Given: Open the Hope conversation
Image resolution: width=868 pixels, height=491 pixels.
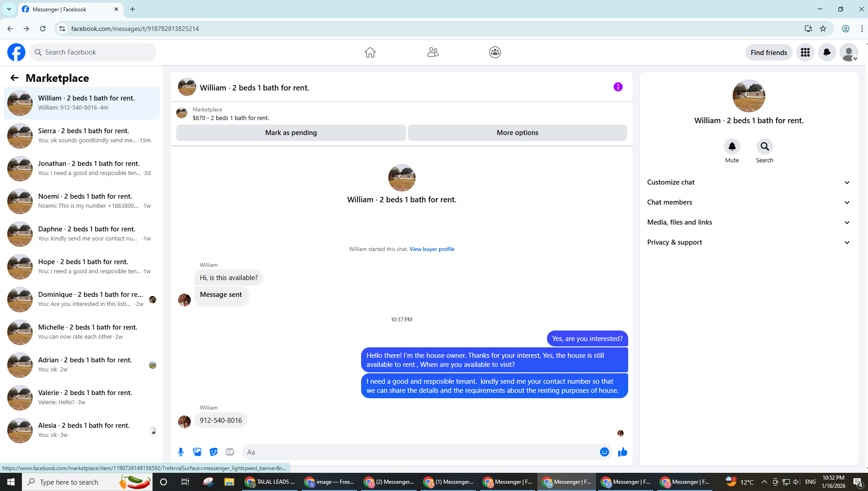Looking at the screenshot, I should click(82, 267).
